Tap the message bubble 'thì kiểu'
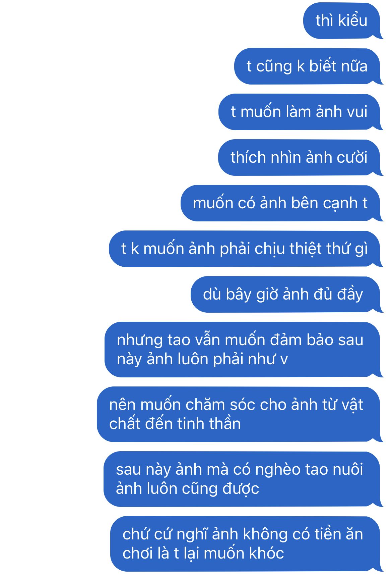 pyautogui.click(x=342, y=21)
